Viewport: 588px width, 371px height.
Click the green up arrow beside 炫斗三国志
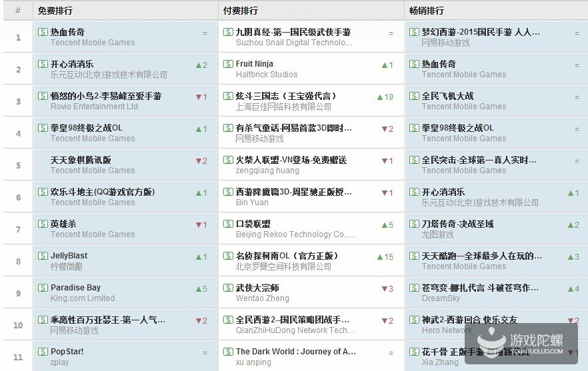coord(380,97)
